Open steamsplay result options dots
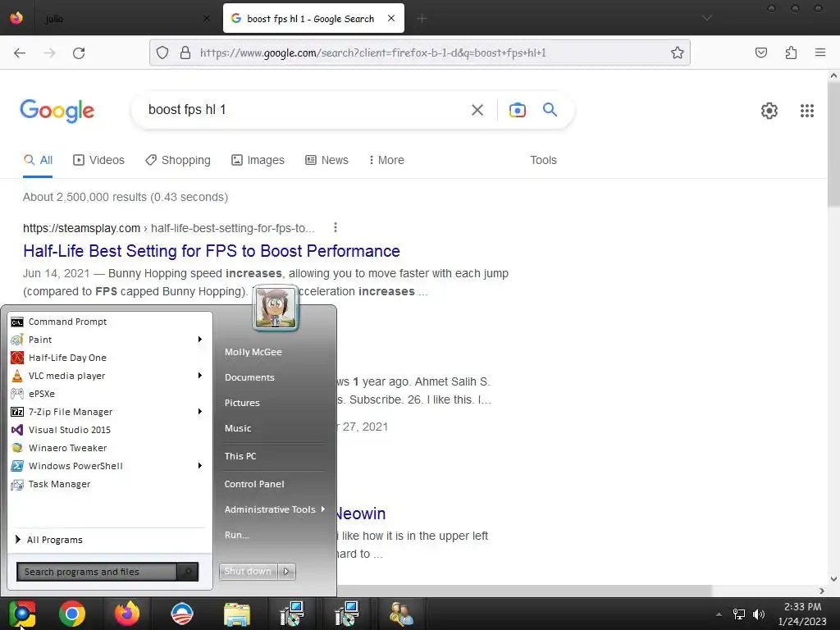This screenshot has height=630, width=840. click(x=336, y=228)
